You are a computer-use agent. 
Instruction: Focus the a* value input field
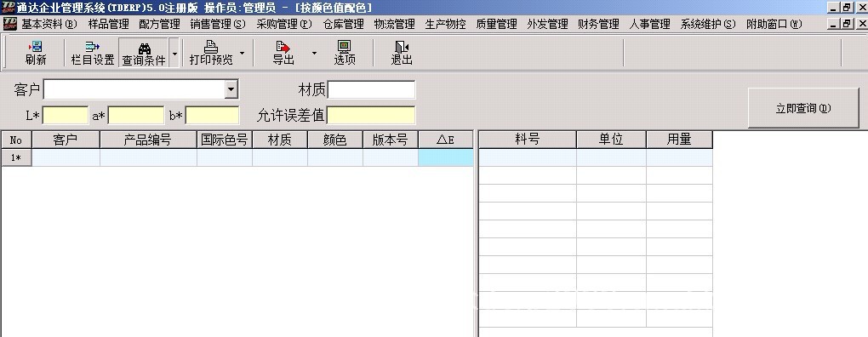[x=136, y=115]
